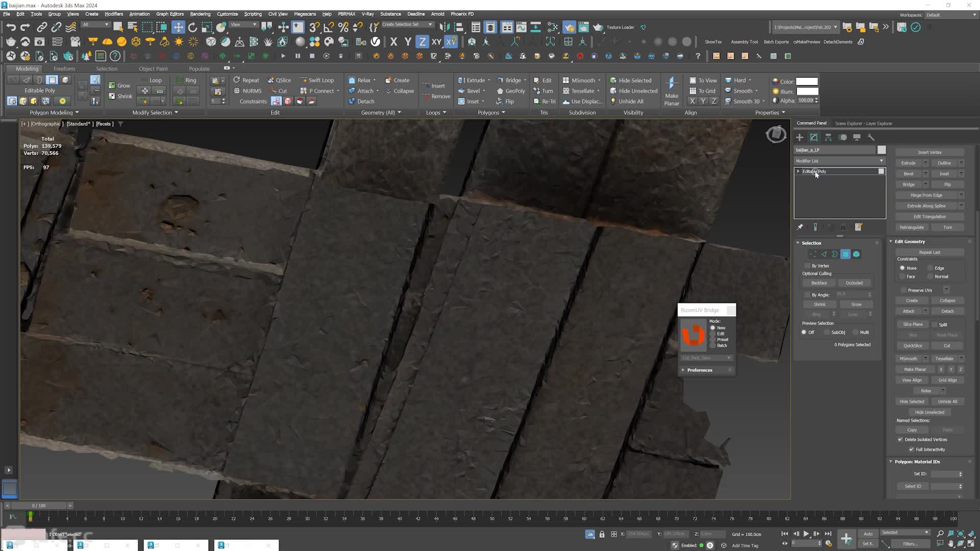Open the Hierarchy panel icon

click(x=828, y=137)
